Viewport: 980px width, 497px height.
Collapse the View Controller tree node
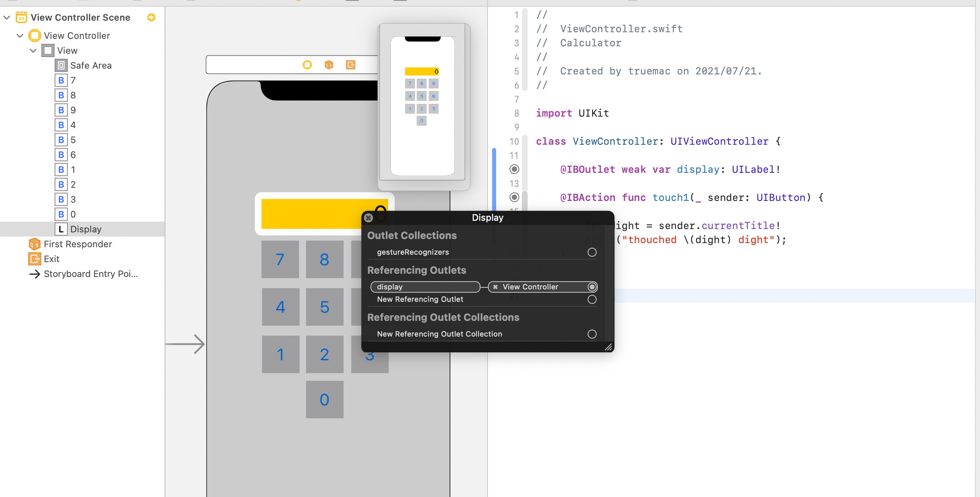pos(20,36)
